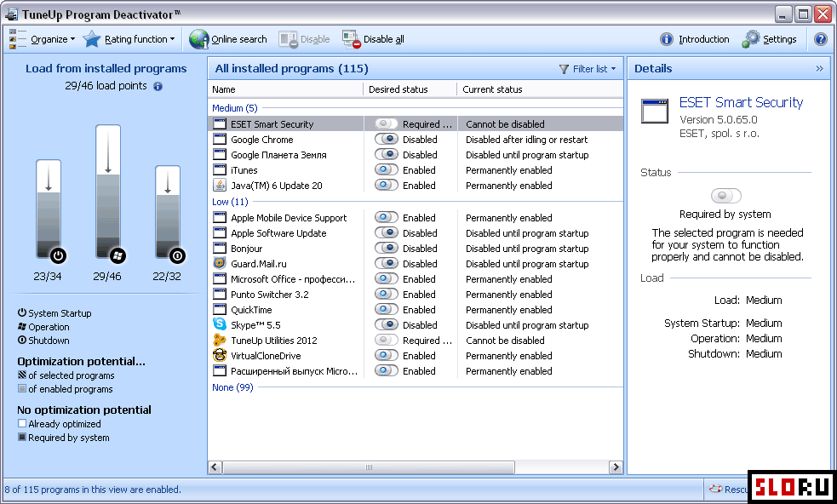The image size is (837, 504).
Task: Click the horizontal scrollbar right arrow
Action: coord(616,467)
